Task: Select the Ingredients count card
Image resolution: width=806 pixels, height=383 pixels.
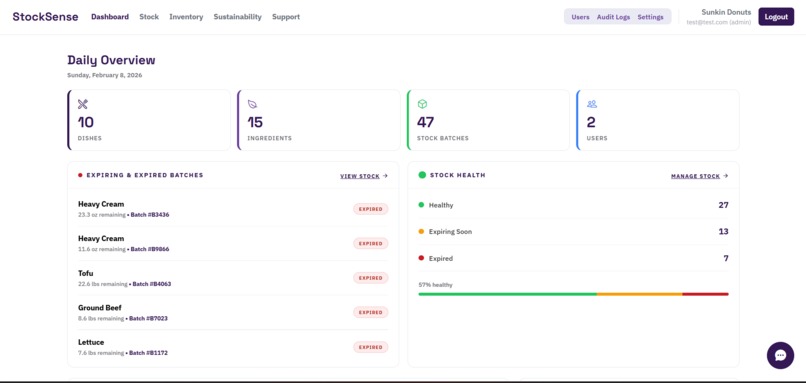Action: 319,120
